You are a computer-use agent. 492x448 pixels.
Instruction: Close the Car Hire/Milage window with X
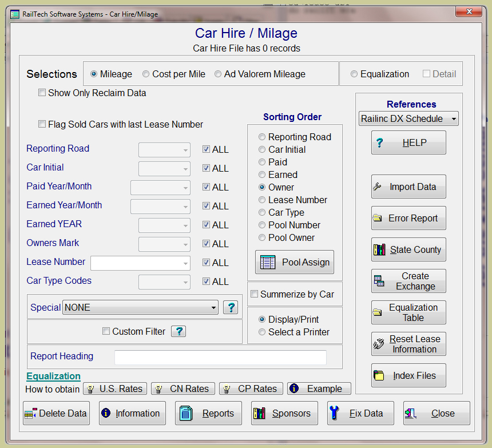469,11
